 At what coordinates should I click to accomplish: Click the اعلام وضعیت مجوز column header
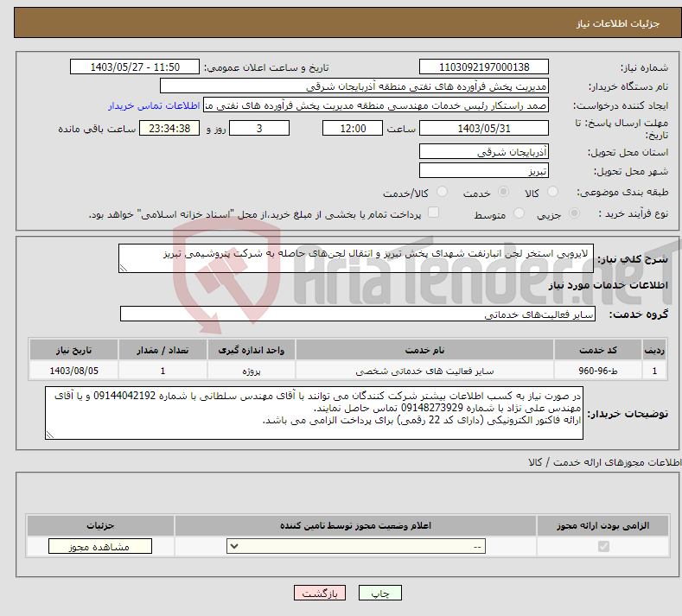coord(355,525)
